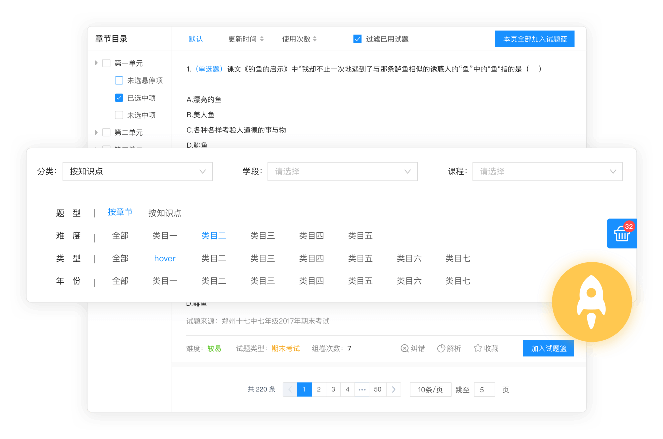Click the blue add-all-to-basket button at top
The height and width of the screenshot is (439, 663).
(534, 39)
